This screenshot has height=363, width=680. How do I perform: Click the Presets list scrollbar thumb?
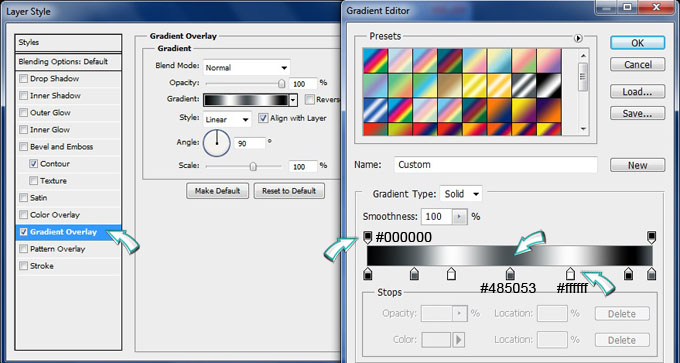click(x=583, y=76)
